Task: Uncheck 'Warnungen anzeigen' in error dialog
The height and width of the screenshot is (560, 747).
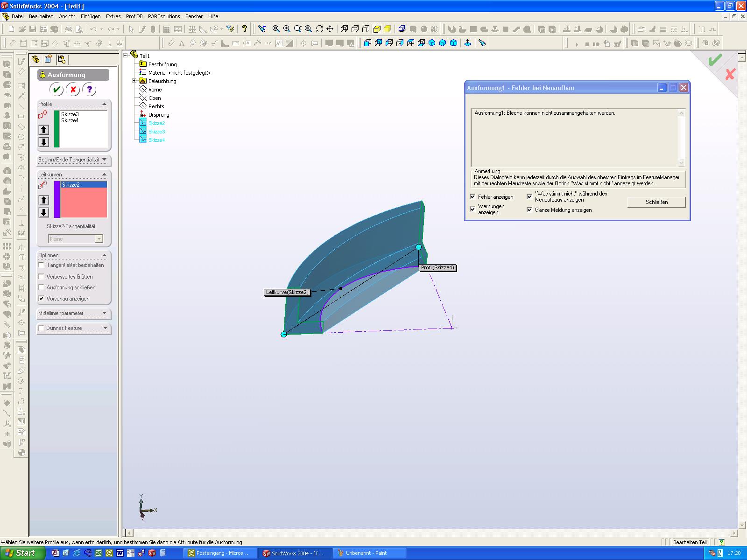Action: [472, 209]
